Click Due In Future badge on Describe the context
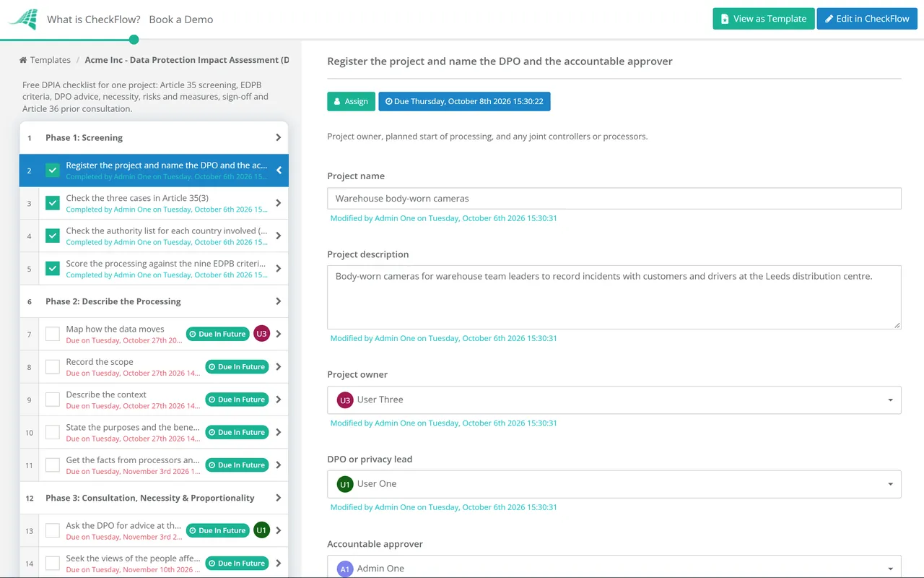The image size is (924, 578). 237,400
